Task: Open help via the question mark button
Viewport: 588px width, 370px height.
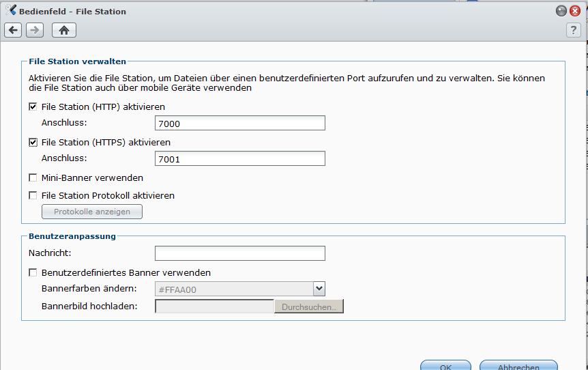Action: pos(574,30)
